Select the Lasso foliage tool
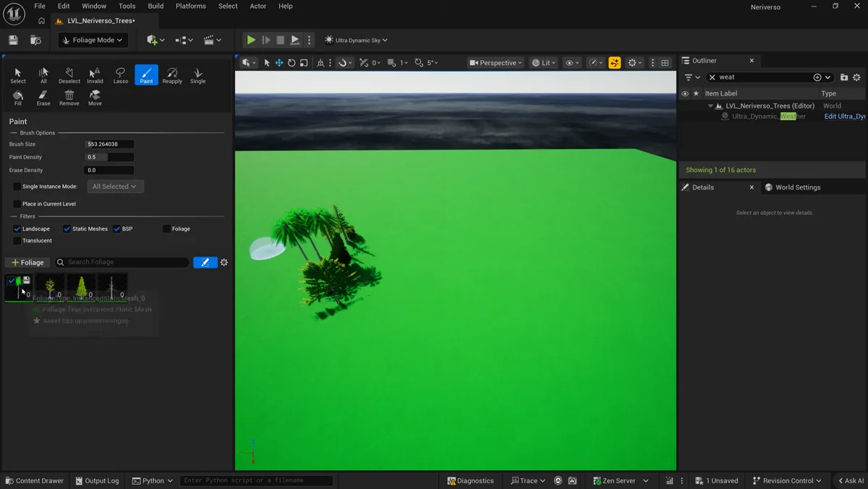868x489 pixels. 121,75
